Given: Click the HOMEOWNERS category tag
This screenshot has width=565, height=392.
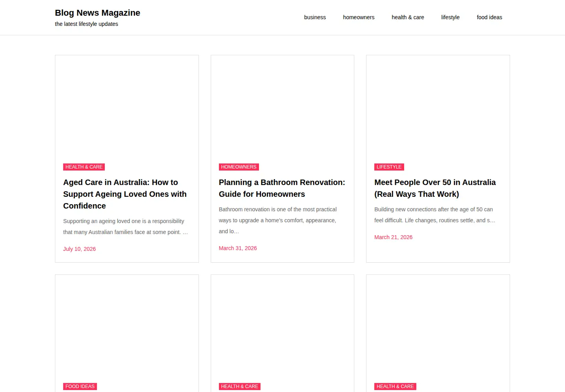Looking at the screenshot, I should coord(239,167).
